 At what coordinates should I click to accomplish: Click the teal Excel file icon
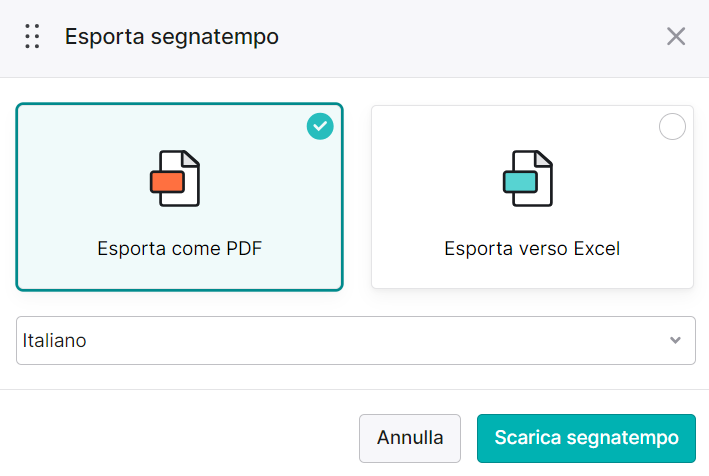coord(528,179)
